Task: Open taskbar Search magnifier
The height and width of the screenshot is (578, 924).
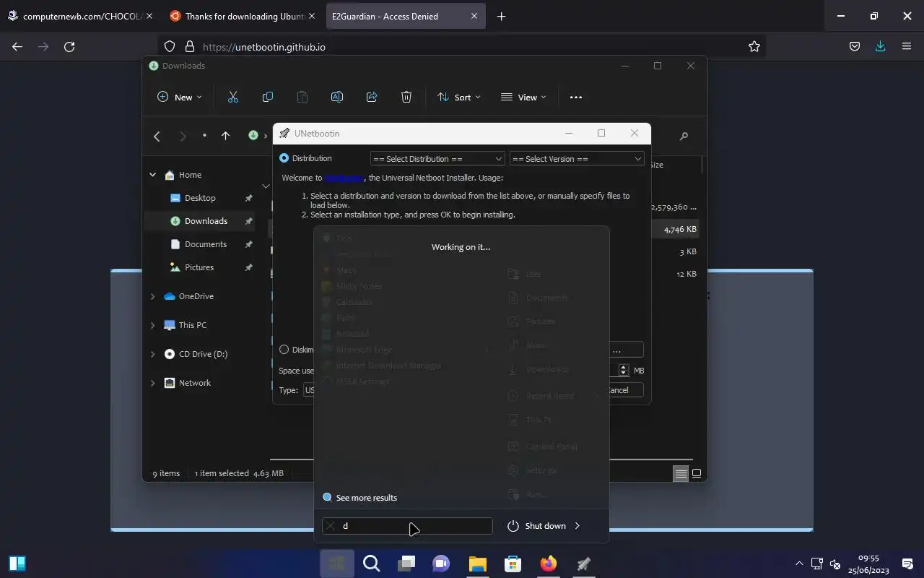Action: click(372, 564)
